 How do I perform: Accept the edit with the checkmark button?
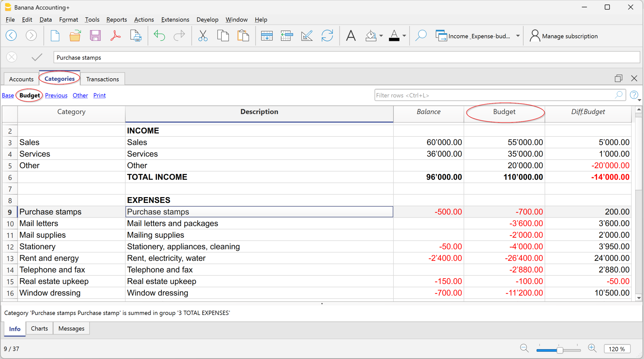[37, 57]
